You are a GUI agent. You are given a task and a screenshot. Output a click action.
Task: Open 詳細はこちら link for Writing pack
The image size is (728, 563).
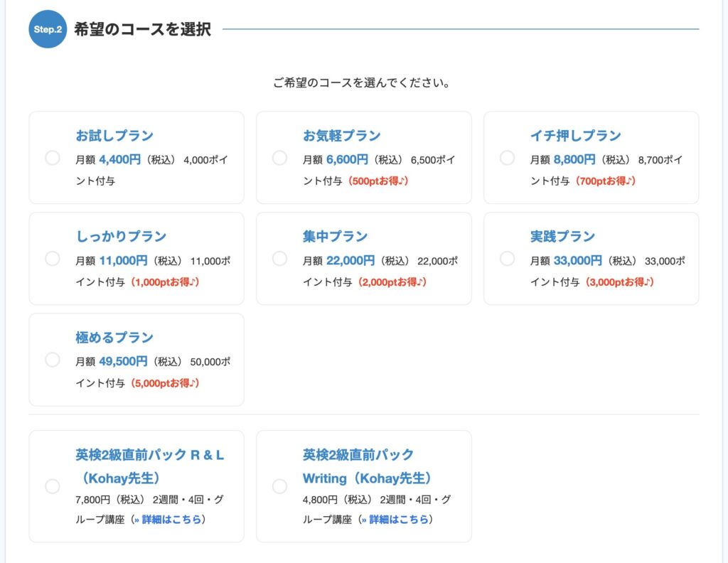pyautogui.click(x=397, y=520)
